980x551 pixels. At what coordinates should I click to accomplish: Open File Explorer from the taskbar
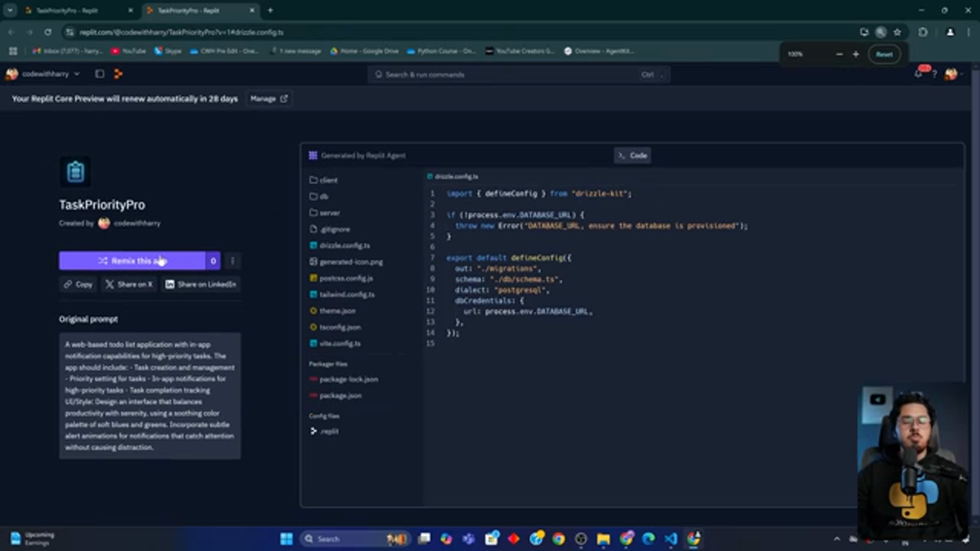(x=603, y=539)
